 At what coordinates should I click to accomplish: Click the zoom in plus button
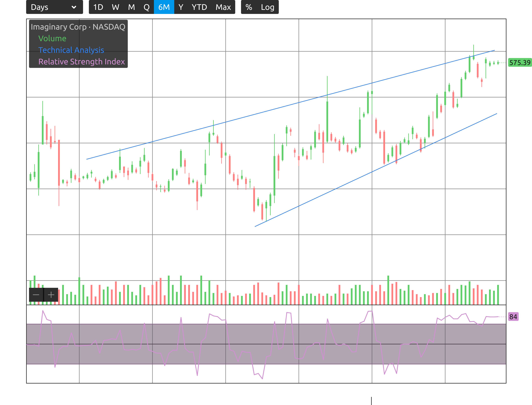click(x=51, y=295)
